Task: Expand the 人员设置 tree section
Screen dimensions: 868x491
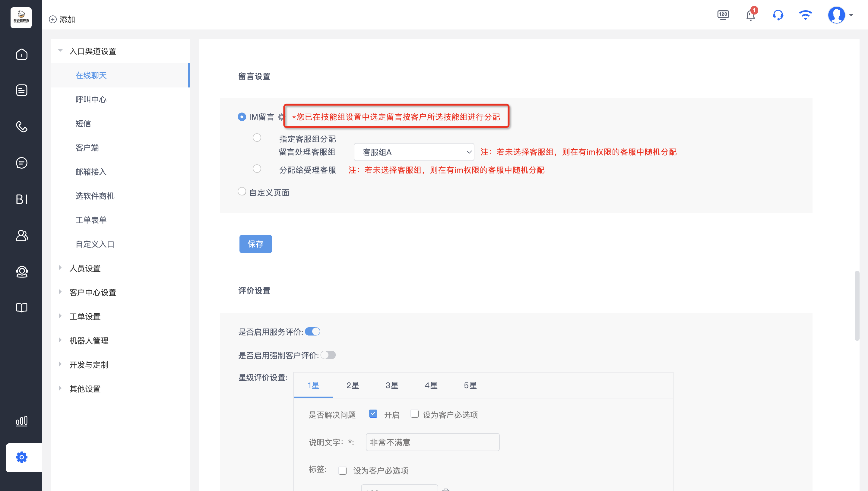Action: tap(85, 268)
